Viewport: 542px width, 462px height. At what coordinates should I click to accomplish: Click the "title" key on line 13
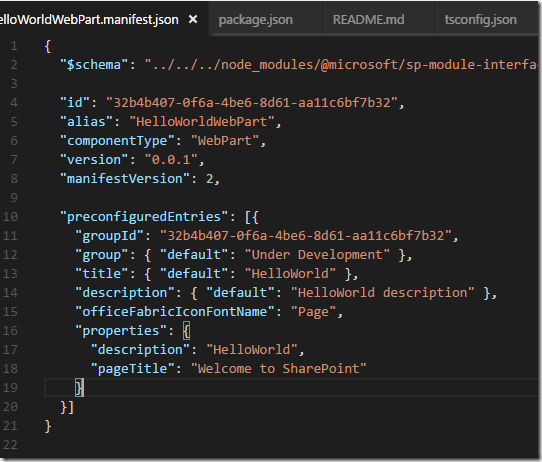pos(102,274)
